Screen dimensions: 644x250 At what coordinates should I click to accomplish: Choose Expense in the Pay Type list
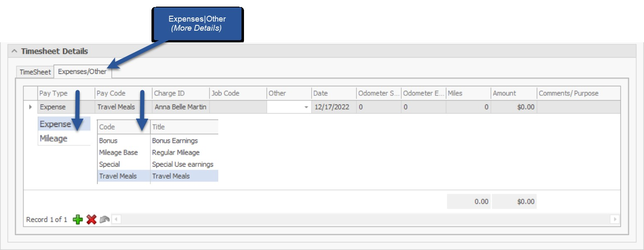point(55,124)
